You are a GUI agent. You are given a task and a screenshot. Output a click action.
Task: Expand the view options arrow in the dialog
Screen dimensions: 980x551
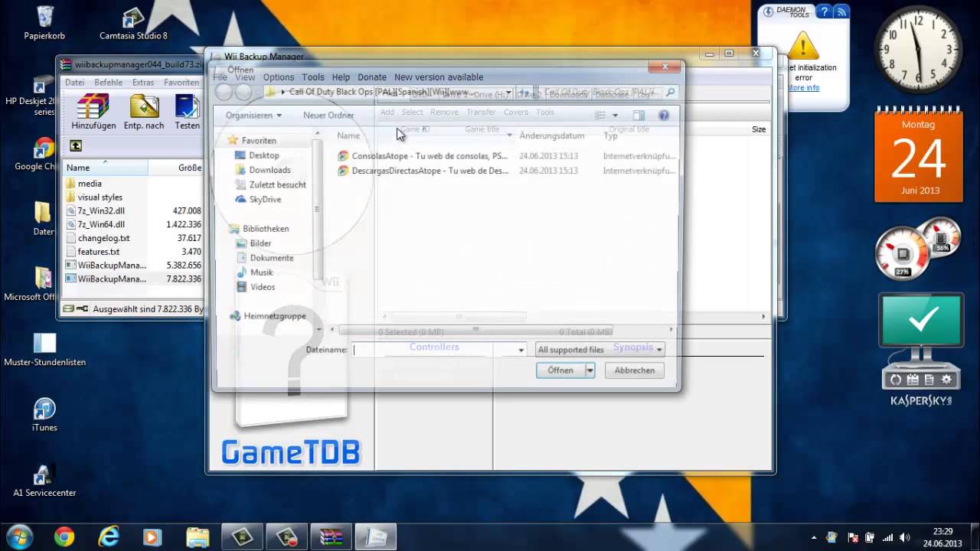[615, 116]
